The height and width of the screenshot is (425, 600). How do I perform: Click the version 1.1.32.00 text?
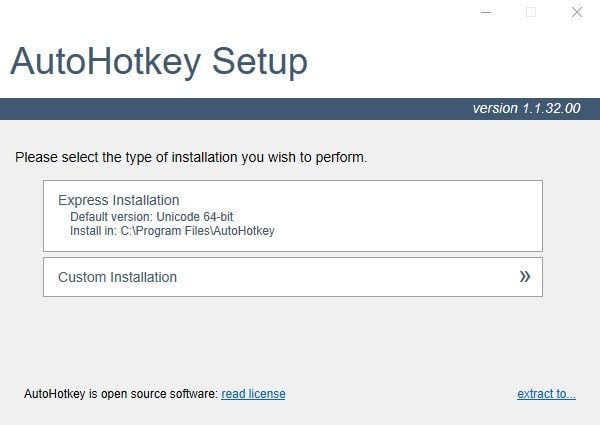[527, 108]
